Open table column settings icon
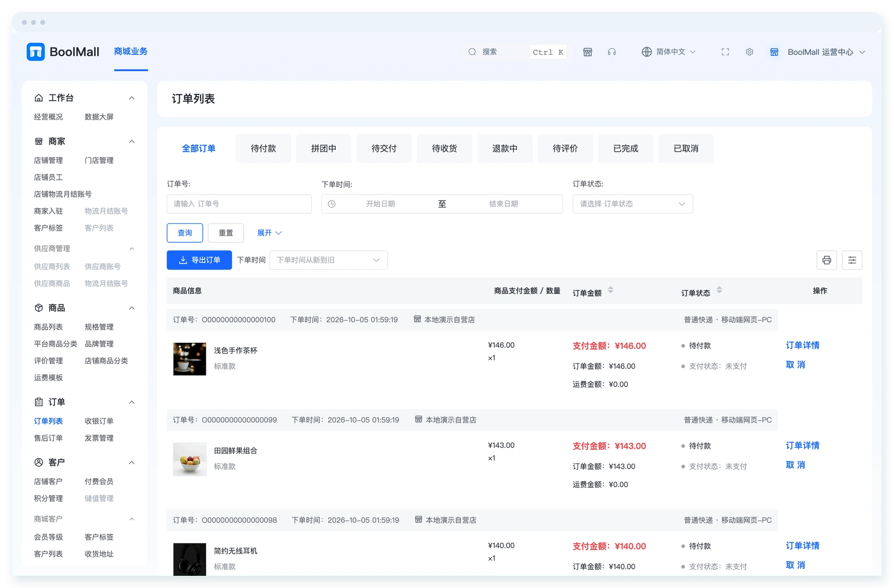894x588 pixels. click(852, 260)
